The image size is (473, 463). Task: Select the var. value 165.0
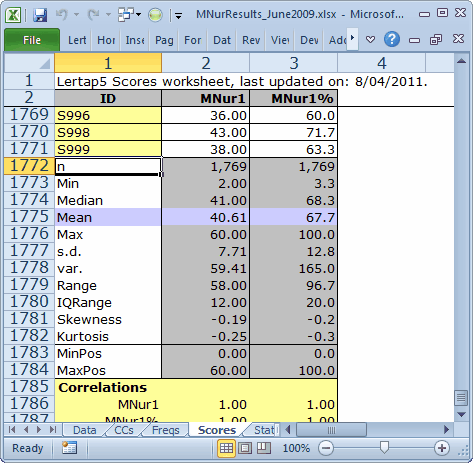[x=294, y=268]
